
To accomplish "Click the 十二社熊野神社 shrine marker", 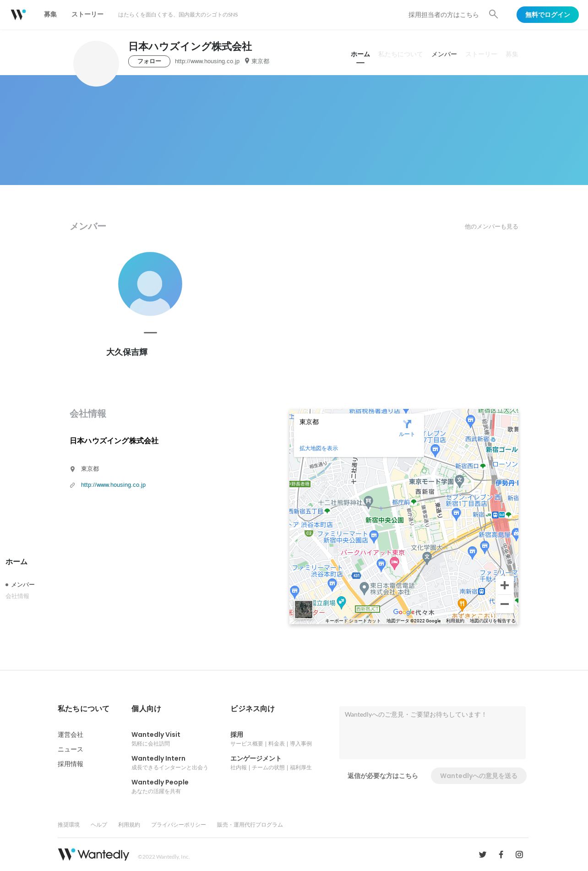I will click(x=368, y=503).
